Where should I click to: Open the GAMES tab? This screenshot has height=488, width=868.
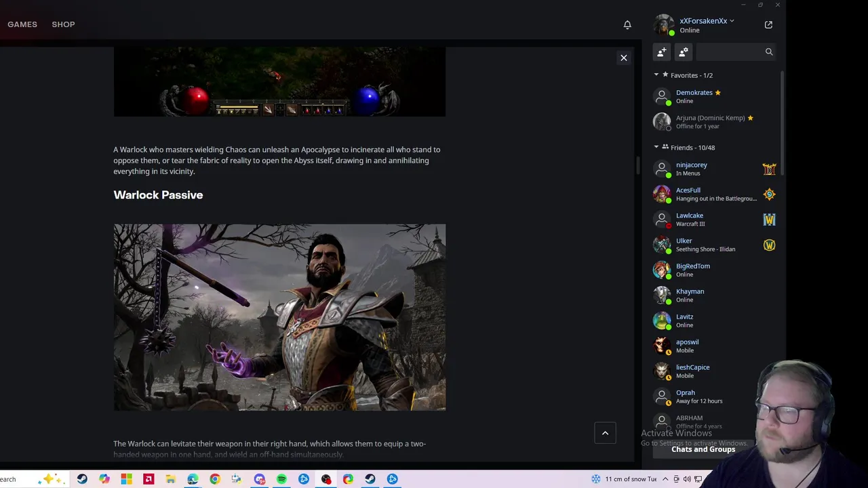click(22, 24)
